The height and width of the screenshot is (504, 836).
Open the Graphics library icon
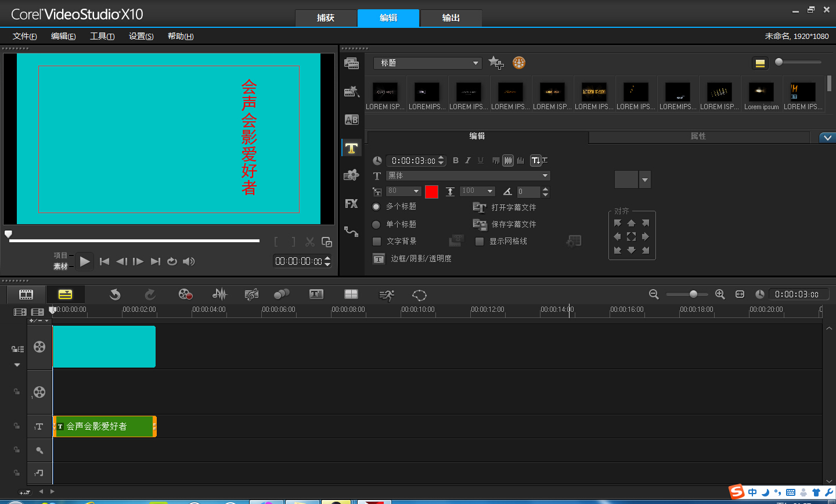coord(351,175)
